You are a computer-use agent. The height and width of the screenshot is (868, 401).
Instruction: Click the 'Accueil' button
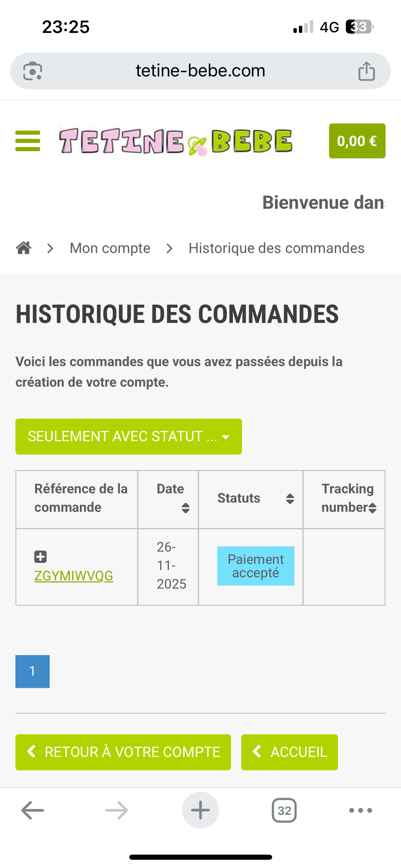(289, 752)
